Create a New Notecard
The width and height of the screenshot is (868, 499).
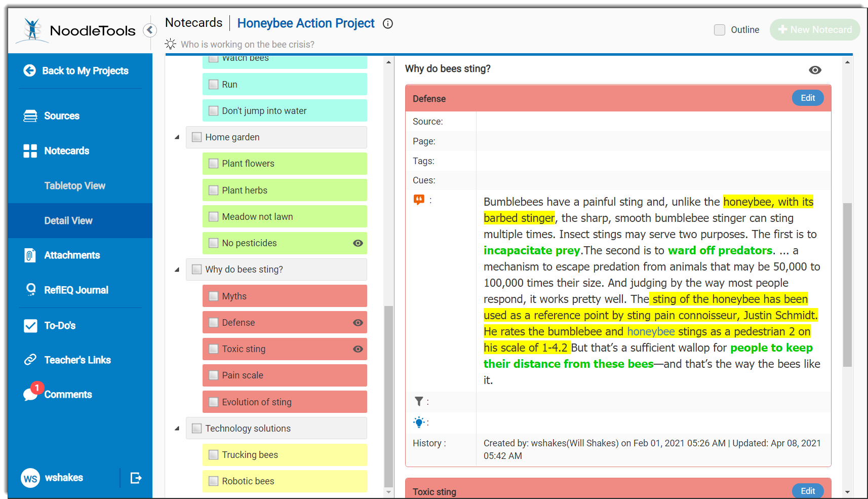(x=814, y=30)
